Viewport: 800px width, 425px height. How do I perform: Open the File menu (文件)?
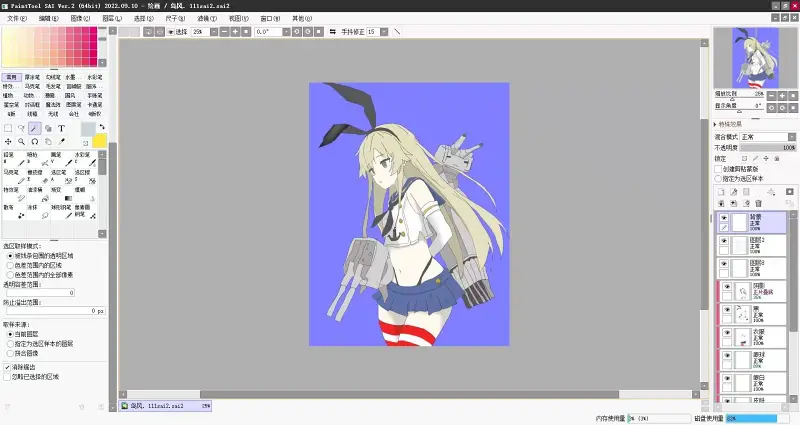pos(17,18)
